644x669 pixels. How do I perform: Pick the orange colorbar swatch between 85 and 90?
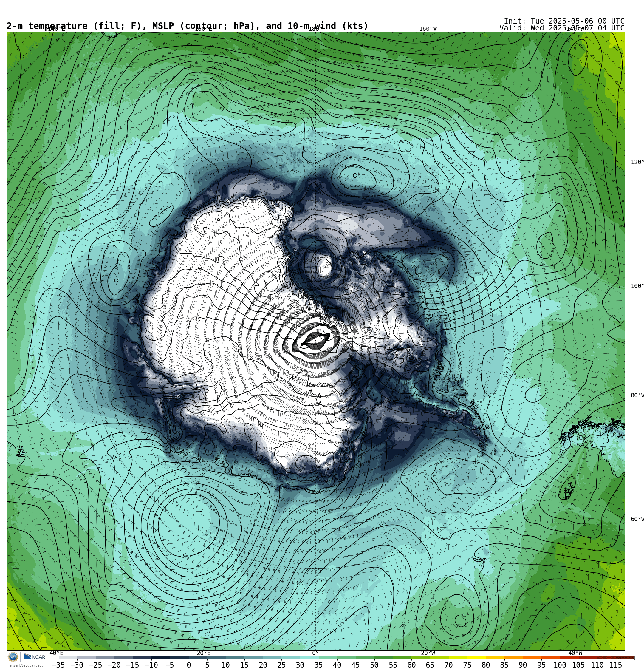coord(513,657)
